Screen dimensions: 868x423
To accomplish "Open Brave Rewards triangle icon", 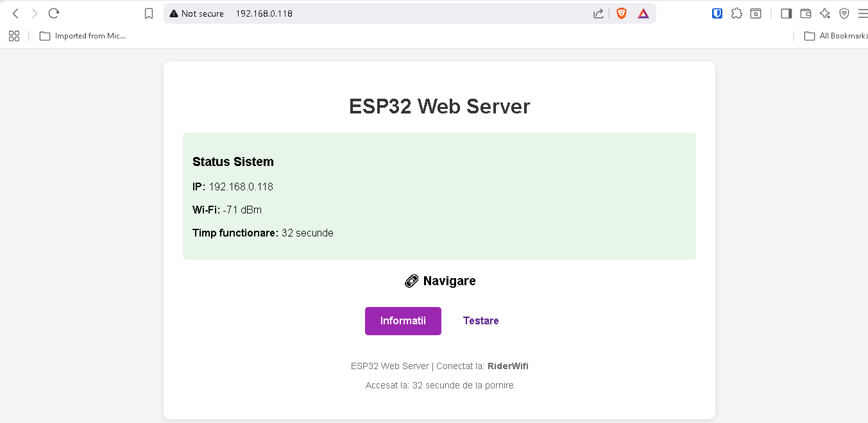I will coord(643,13).
